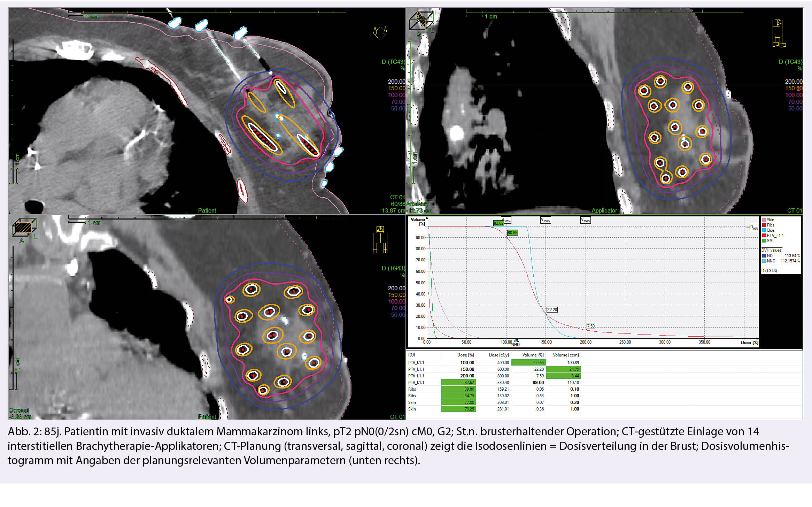Screen dimensions: 812x507
Task: Click the yellow human figure icon, coronal view
Action: click(x=380, y=239)
